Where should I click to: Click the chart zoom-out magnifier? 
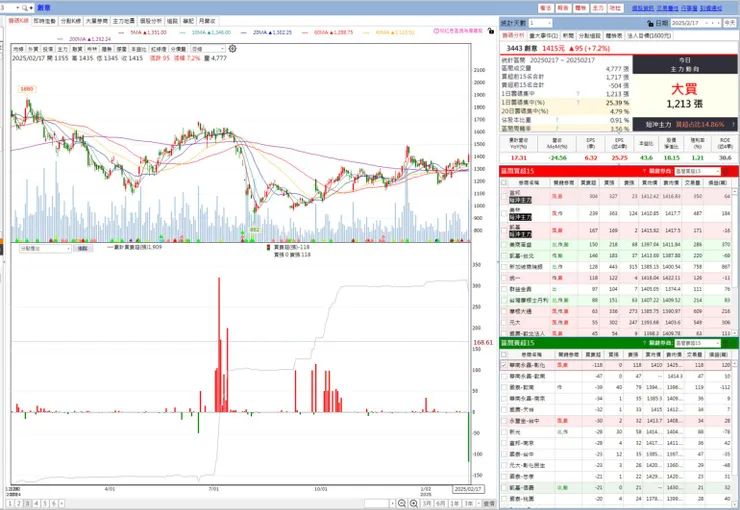coord(402,503)
